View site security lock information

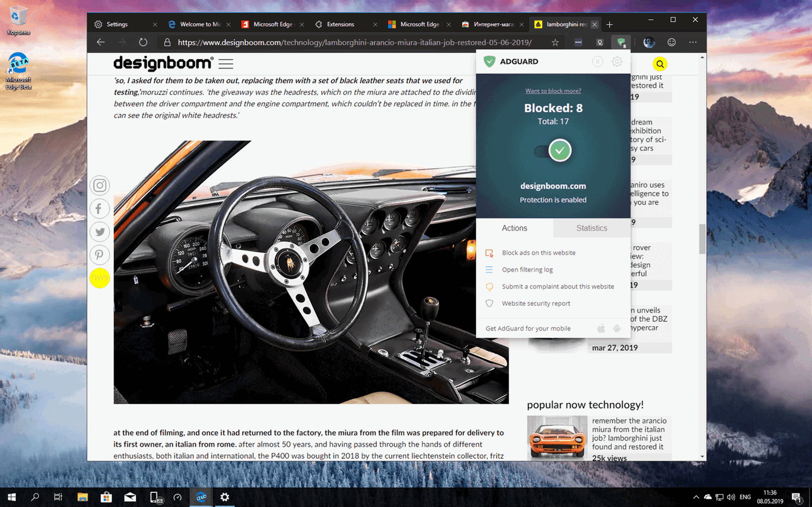point(167,42)
